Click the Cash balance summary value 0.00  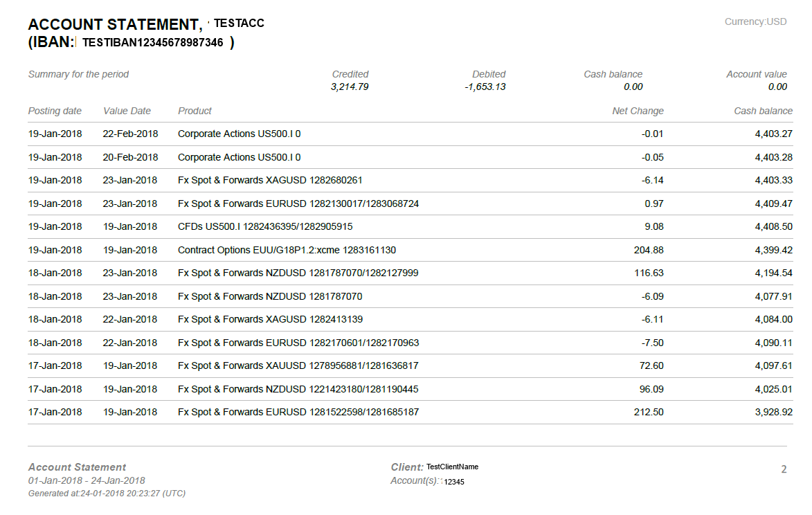635,86
